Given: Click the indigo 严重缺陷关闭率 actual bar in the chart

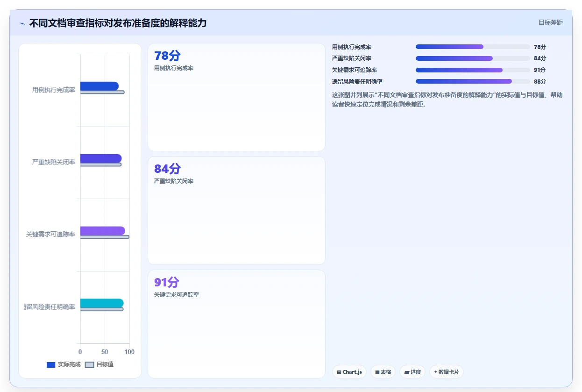Looking at the screenshot, I should tap(101, 158).
